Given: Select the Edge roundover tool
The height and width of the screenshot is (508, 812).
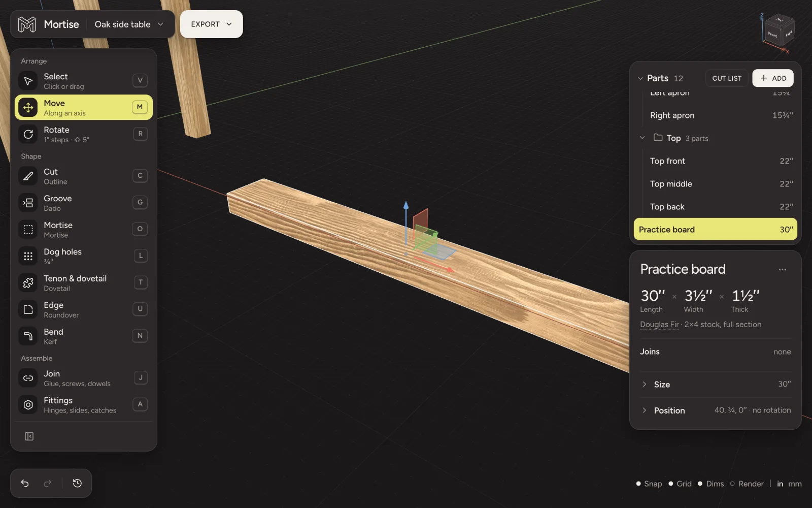Looking at the screenshot, I should (x=84, y=309).
